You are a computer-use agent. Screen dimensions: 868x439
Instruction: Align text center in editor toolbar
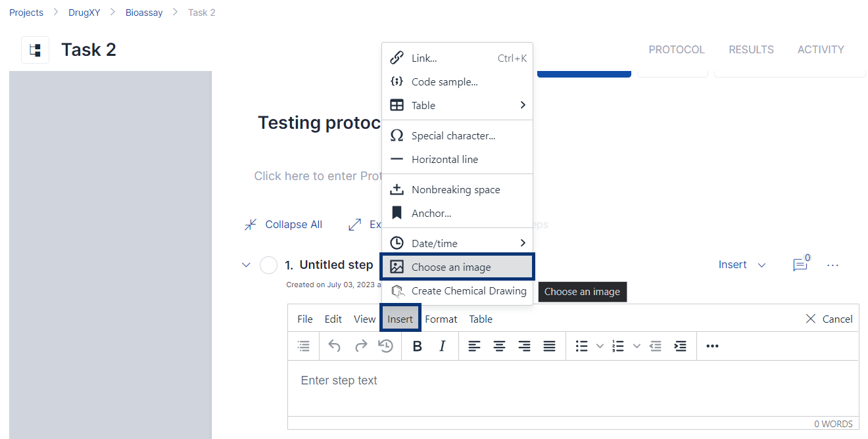(x=500, y=346)
